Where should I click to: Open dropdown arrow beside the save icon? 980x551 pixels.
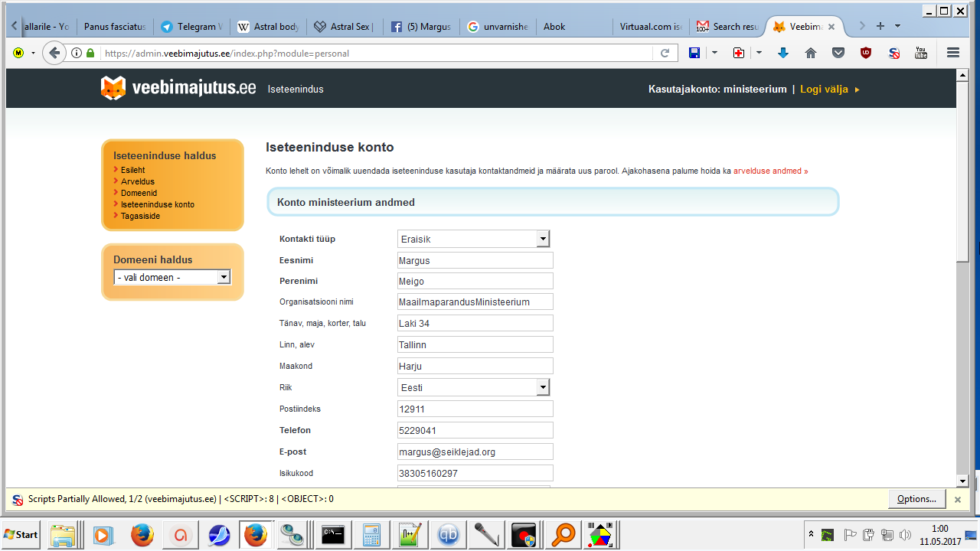714,53
